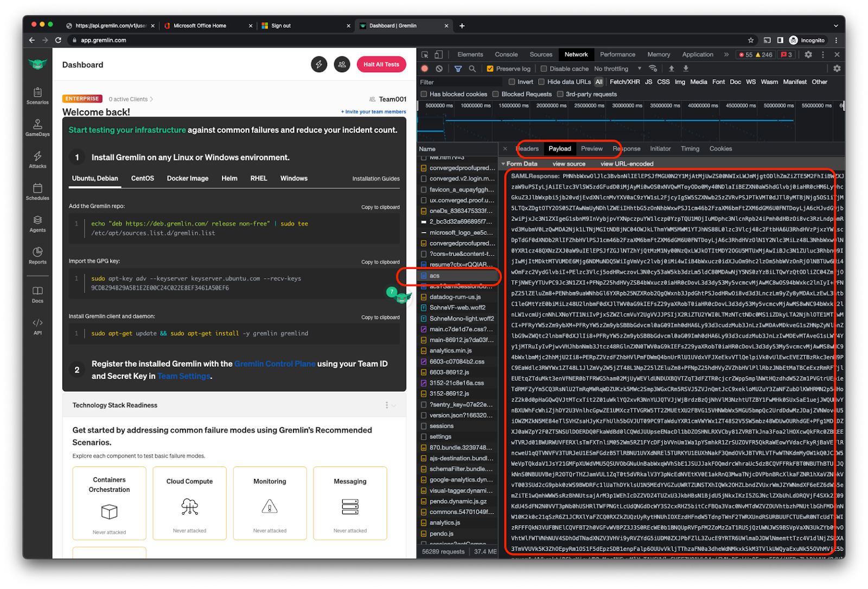The width and height of the screenshot is (868, 589).
Task: Switch to the Payload tab
Action: click(x=560, y=149)
